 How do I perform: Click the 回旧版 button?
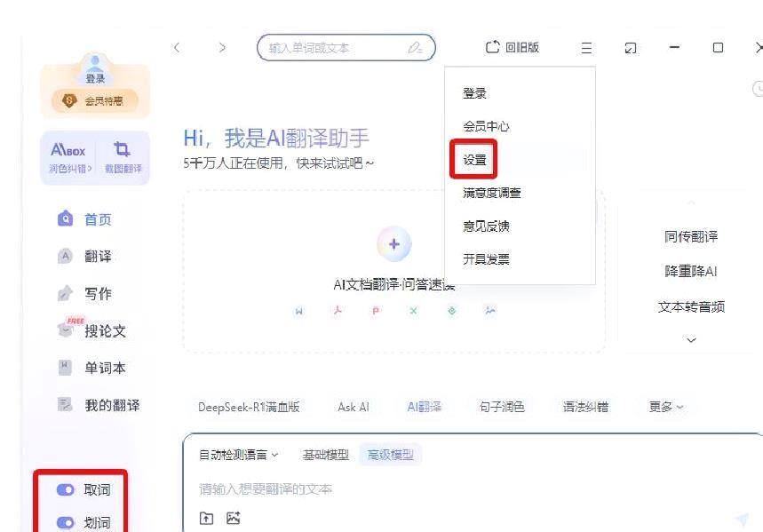point(513,48)
